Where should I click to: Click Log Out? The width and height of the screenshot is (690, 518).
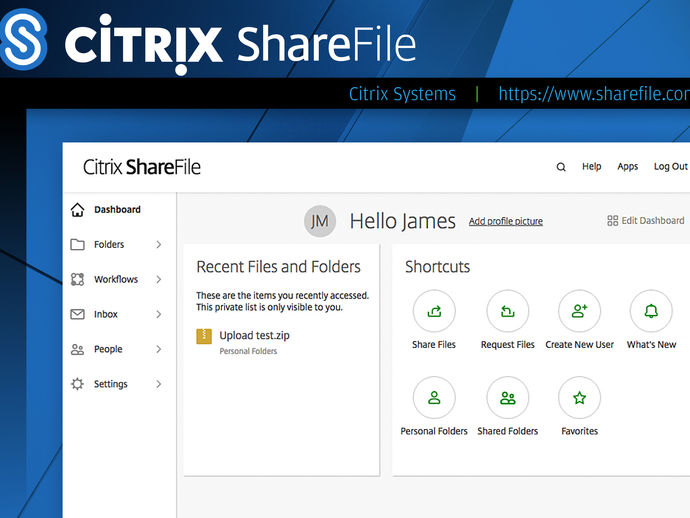coord(670,166)
